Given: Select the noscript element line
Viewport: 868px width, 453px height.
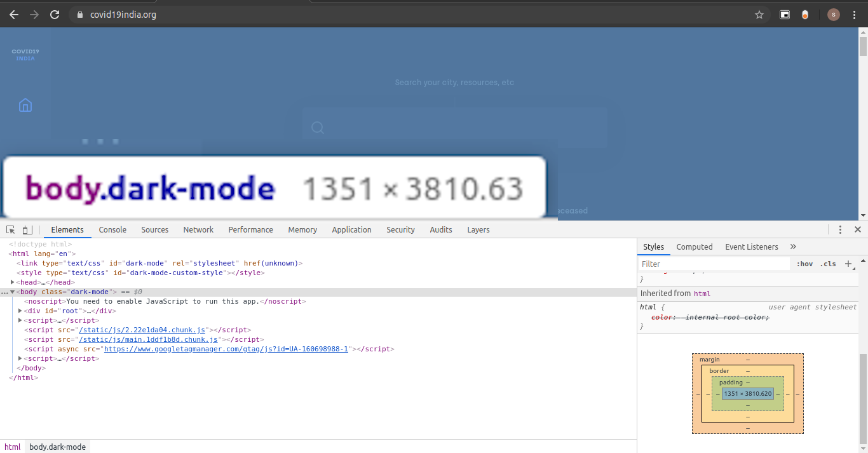Looking at the screenshot, I should (x=165, y=301).
